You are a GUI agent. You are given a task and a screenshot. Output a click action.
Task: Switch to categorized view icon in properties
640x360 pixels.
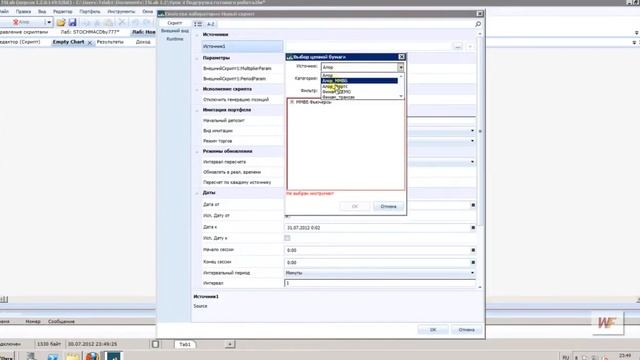point(198,24)
